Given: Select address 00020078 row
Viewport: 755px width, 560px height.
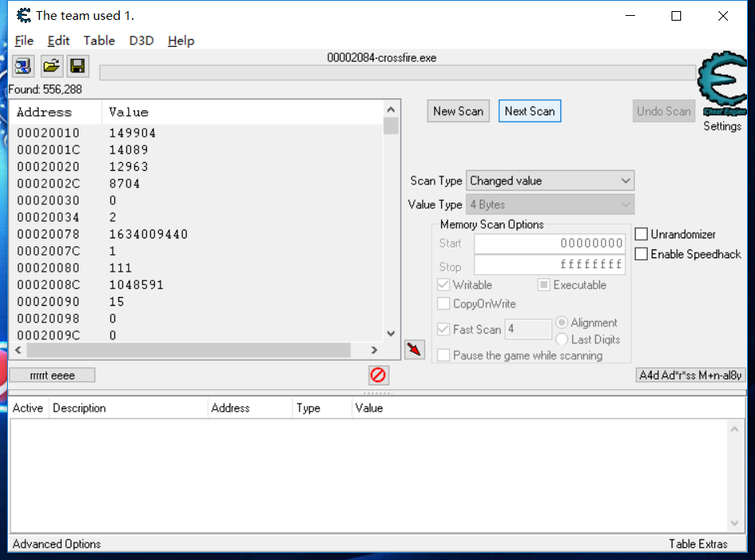Looking at the screenshot, I should pyautogui.click(x=196, y=234).
